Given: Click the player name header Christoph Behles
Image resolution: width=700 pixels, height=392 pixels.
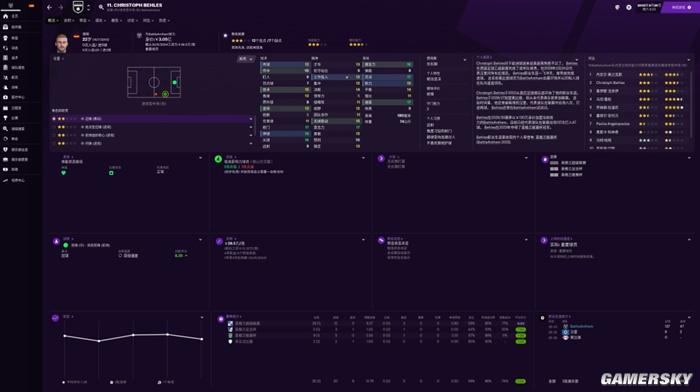Looking at the screenshot, I should click(x=134, y=5).
